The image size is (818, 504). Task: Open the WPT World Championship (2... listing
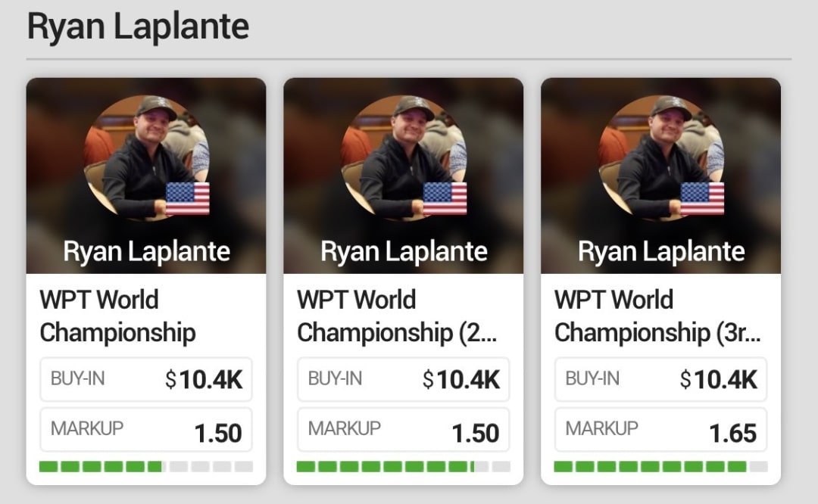pos(396,316)
